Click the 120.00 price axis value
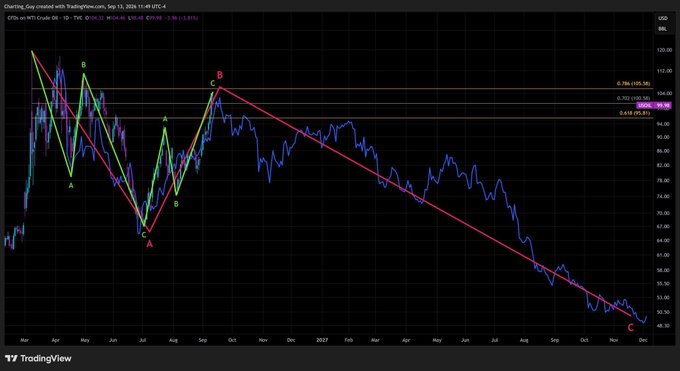Viewport: 680px width, 371px height. click(664, 50)
